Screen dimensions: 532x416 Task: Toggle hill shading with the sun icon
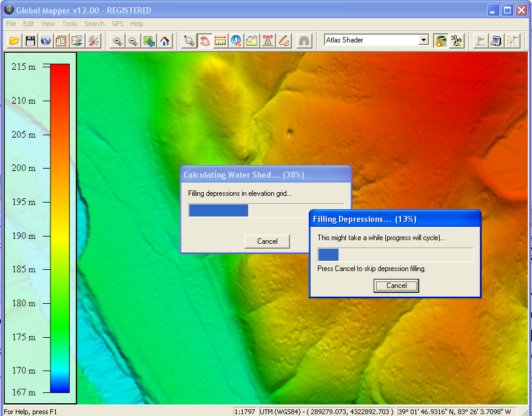click(440, 41)
